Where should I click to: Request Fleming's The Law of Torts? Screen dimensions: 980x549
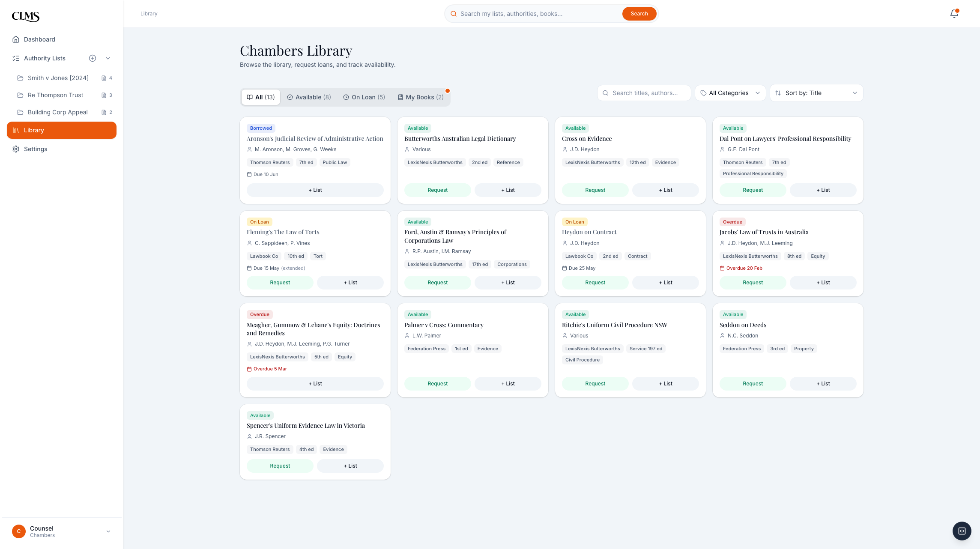coord(280,283)
